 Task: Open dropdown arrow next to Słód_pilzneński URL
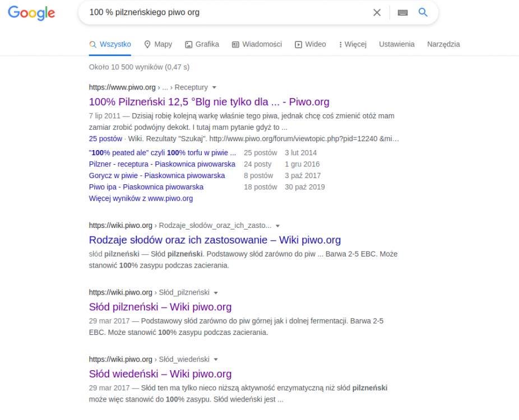(x=216, y=293)
